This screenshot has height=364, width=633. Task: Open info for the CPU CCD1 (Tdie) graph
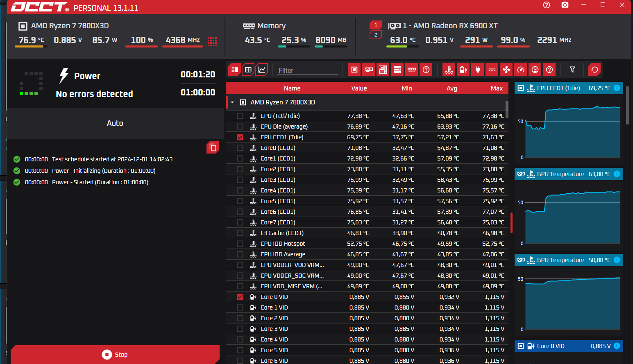pos(617,88)
